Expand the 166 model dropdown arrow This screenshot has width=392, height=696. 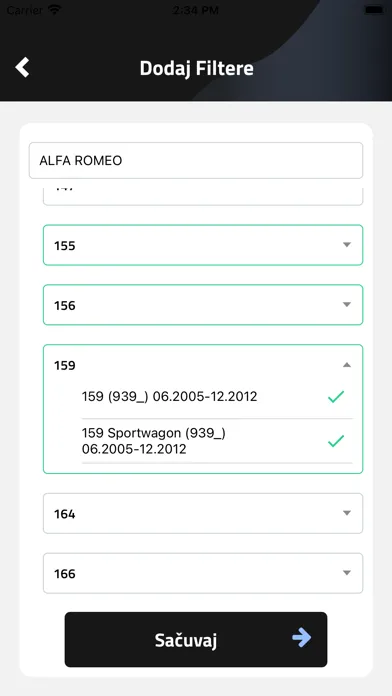point(347,573)
